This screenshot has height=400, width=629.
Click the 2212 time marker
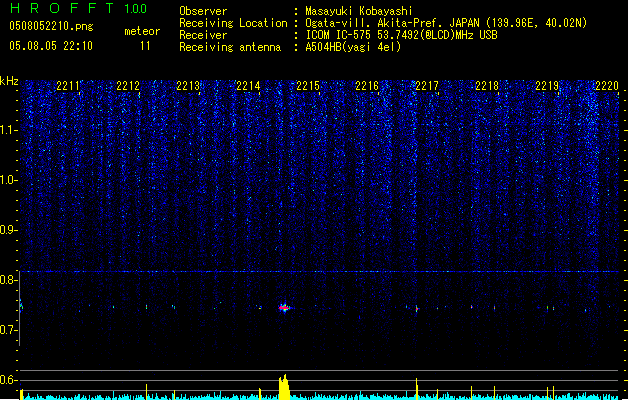pyautogui.click(x=128, y=86)
